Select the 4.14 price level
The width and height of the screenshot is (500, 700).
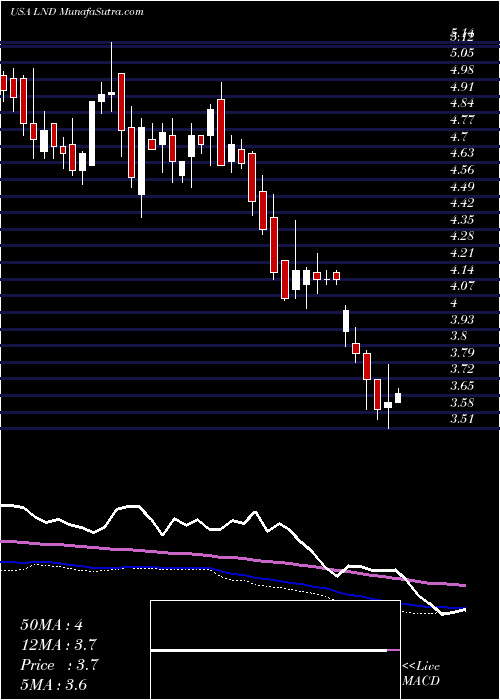point(462,270)
